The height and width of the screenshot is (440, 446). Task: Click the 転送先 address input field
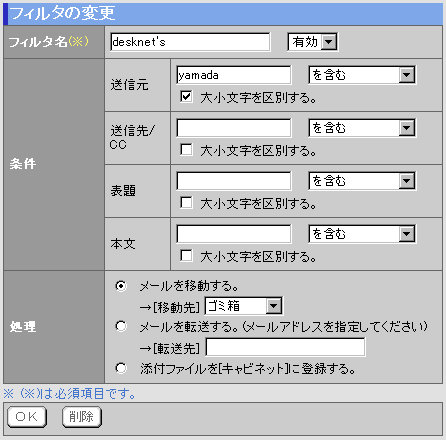[286, 347]
